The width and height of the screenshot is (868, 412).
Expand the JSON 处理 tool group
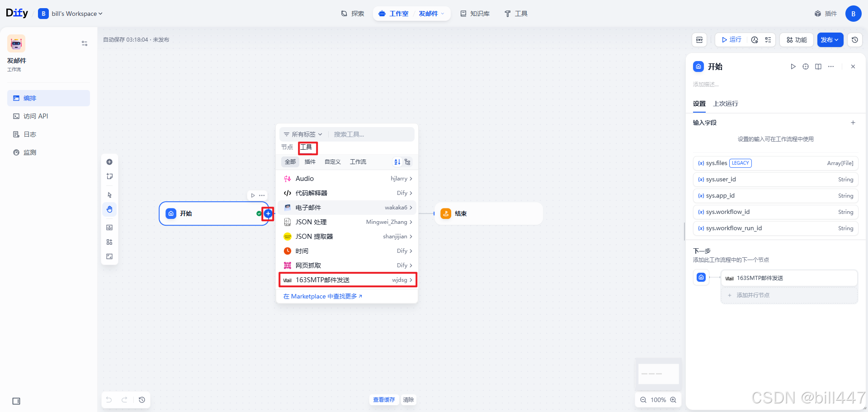coord(347,222)
